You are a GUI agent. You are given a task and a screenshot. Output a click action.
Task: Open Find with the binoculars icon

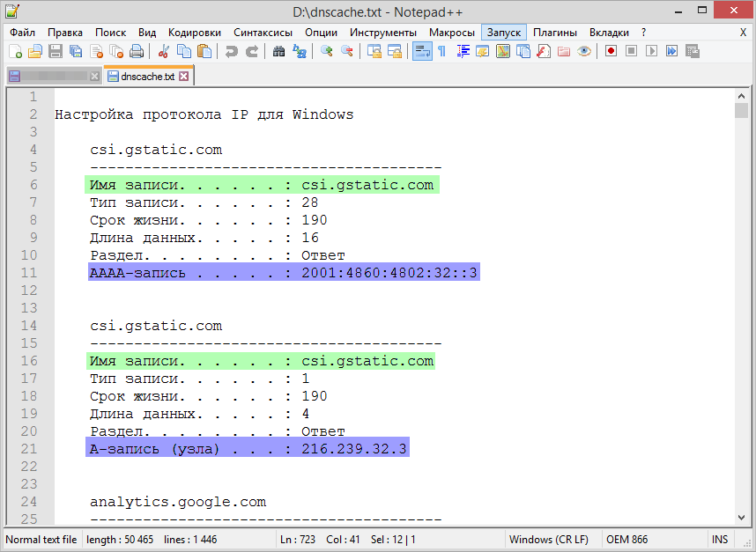pos(278,51)
